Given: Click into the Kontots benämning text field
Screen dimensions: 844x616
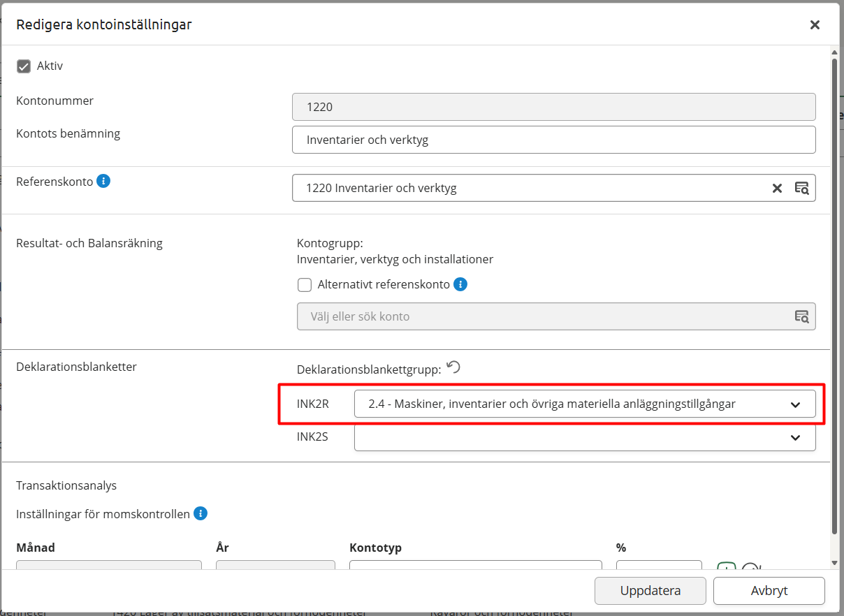Looking at the screenshot, I should coord(553,140).
